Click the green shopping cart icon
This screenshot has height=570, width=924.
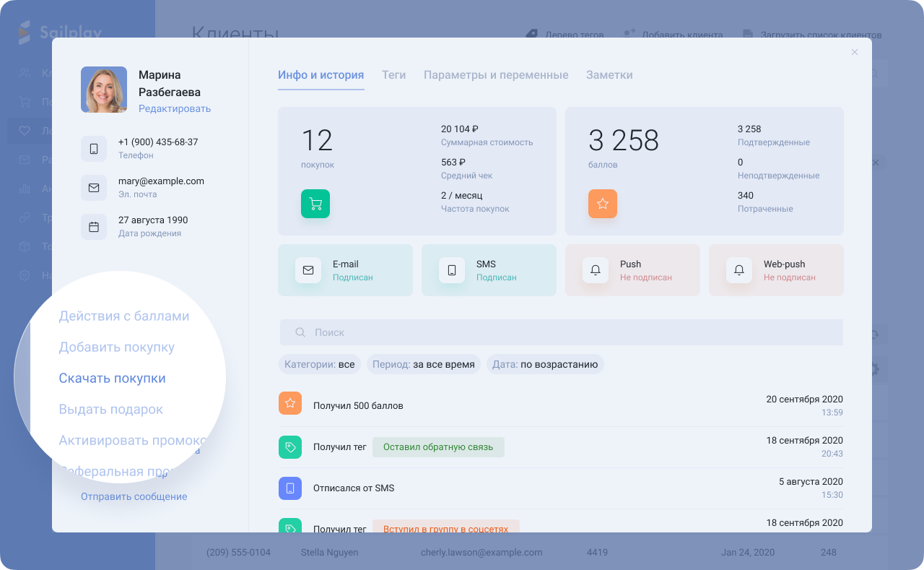[x=315, y=204]
